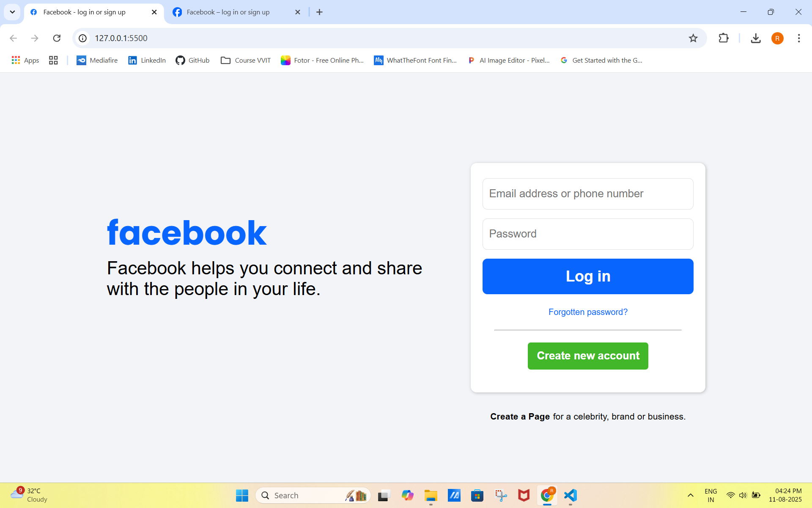
Task: Open the weather widget showing 32°C
Action: tap(29, 495)
